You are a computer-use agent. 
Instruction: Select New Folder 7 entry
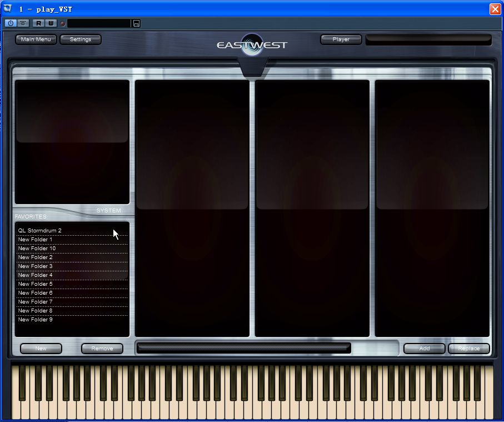[x=72, y=302]
